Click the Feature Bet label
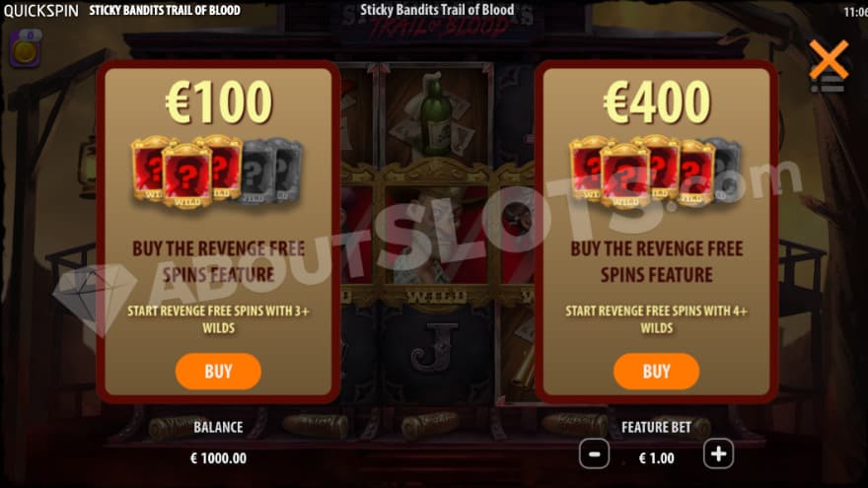The image size is (868, 488). coord(656,427)
